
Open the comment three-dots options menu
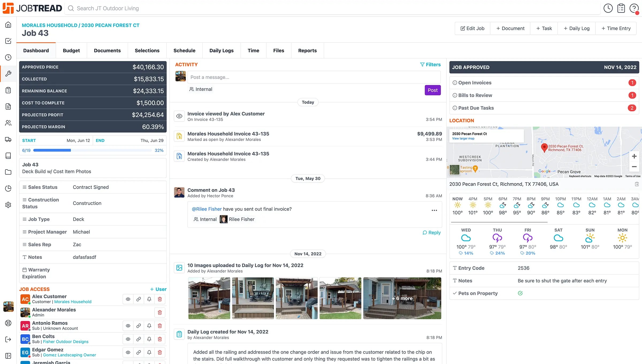coord(434,210)
